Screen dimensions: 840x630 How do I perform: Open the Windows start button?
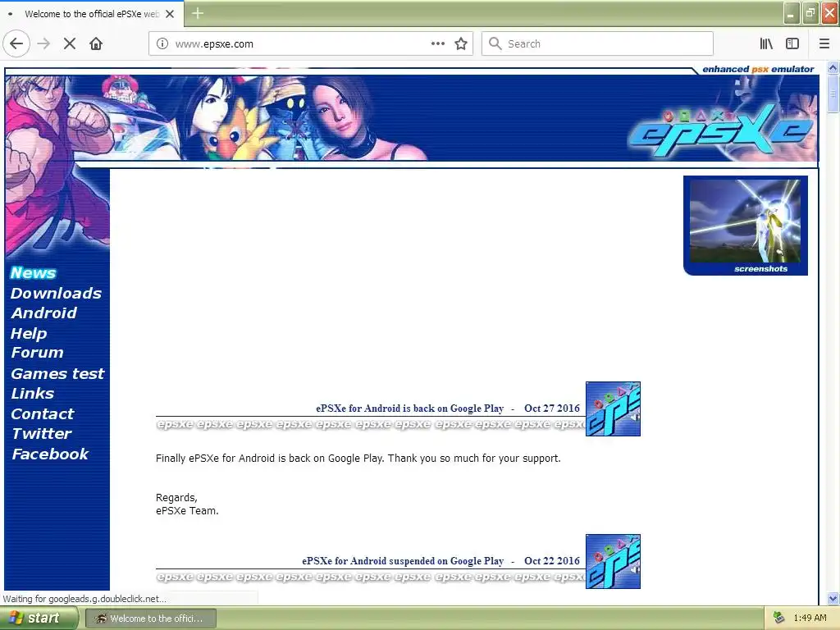point(39,619)
